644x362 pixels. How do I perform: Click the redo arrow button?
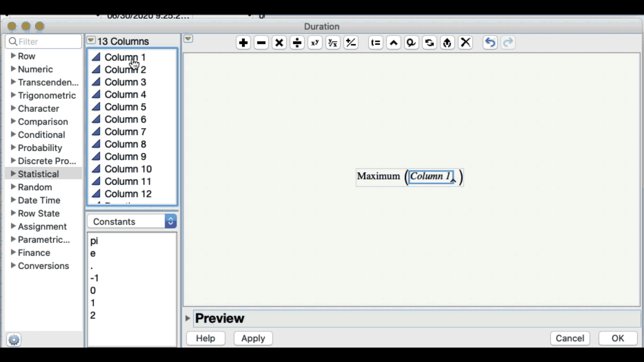point(508,43)
